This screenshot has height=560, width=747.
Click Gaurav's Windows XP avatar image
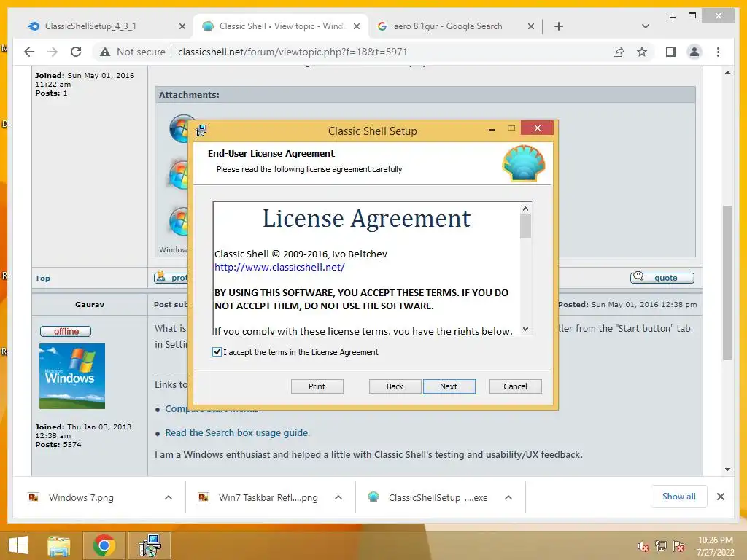coord(72,376)
